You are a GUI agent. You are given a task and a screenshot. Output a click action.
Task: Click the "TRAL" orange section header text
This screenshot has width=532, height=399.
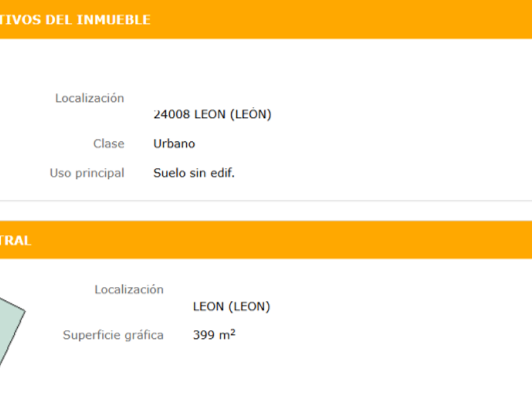coord(15,241)
